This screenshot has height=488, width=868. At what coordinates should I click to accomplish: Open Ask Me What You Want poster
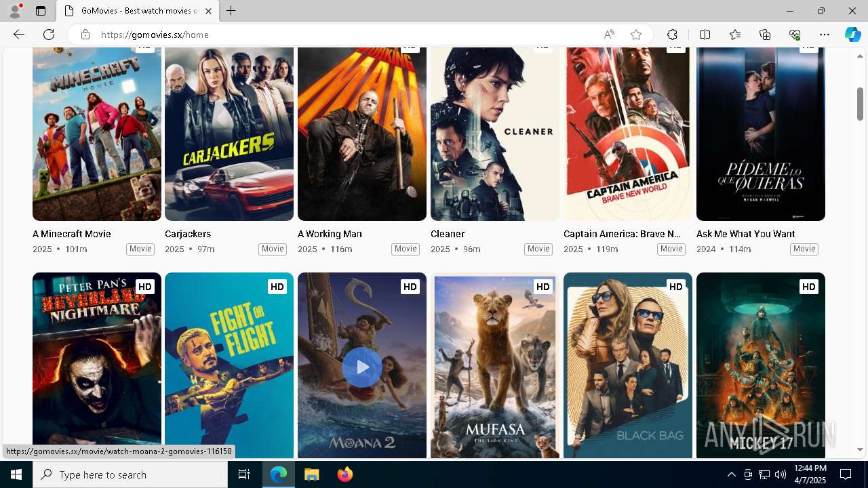(761, 134)
